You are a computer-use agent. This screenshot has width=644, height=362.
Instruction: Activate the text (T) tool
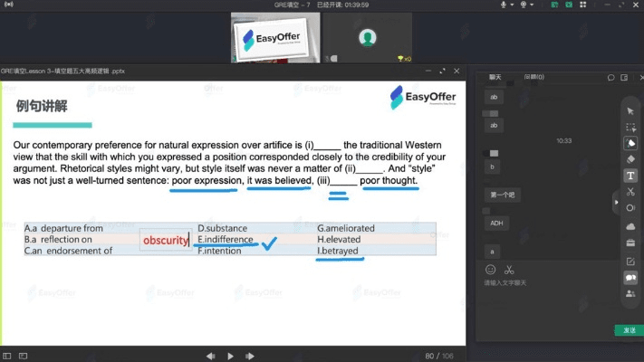(630, 176)
